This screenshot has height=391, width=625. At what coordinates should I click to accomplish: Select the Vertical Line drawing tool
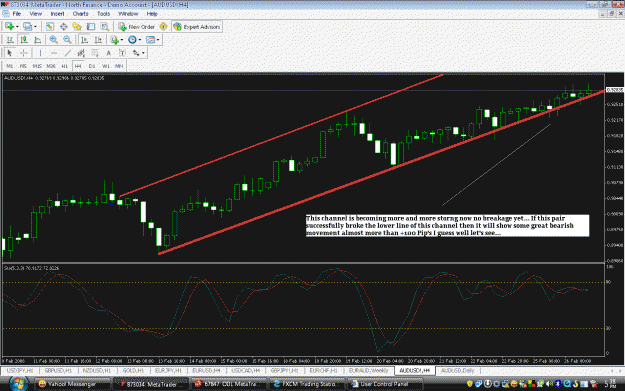[x=40, y=53]
